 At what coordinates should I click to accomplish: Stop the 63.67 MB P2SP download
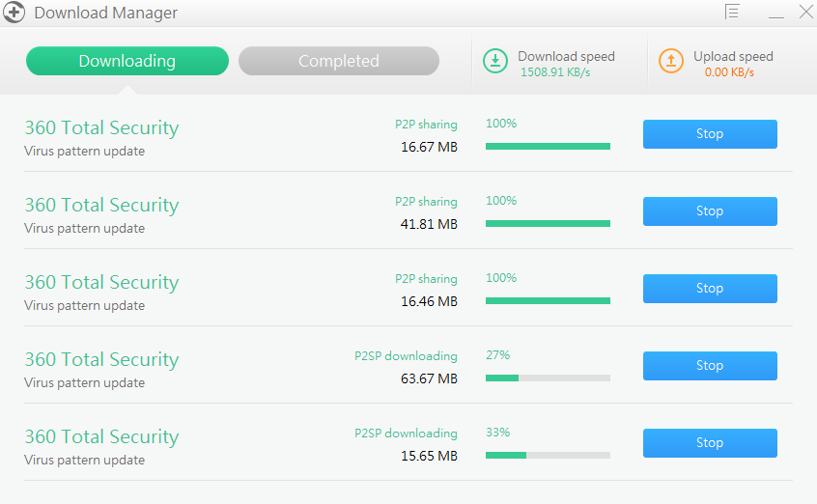pos(710,366)
